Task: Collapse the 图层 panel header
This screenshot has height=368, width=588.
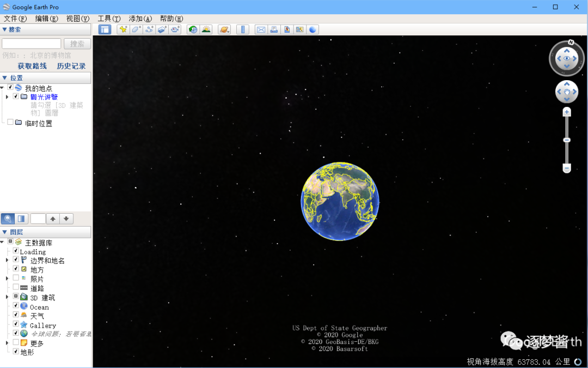Action: point(45,232)
